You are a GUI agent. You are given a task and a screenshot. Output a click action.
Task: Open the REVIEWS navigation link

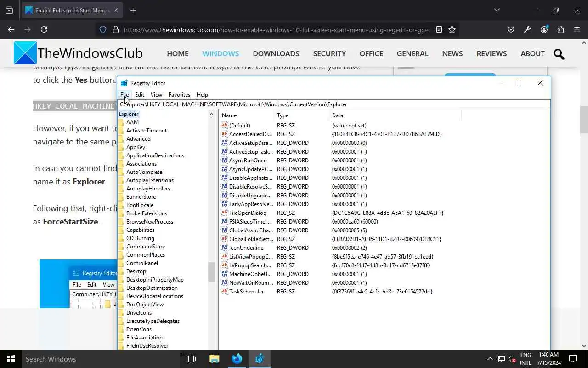(492, 53)
